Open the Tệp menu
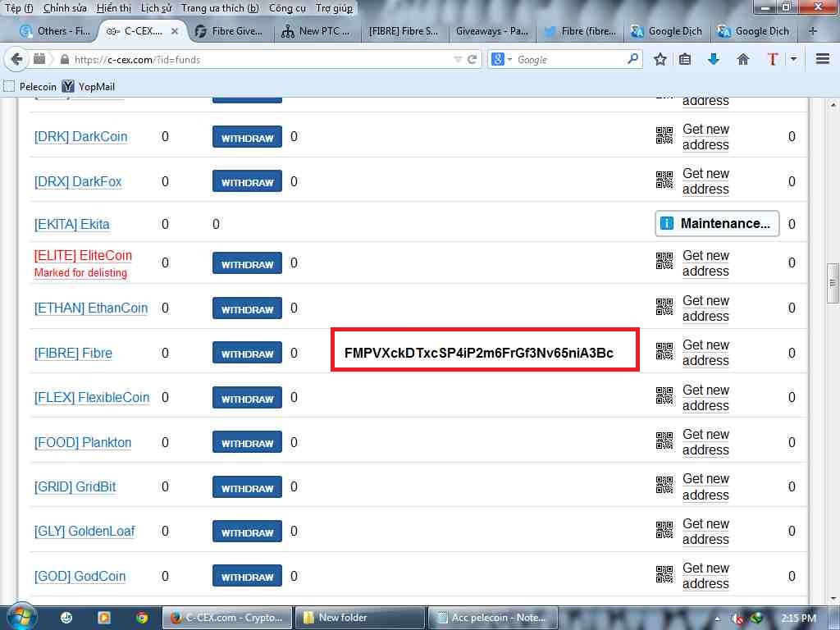The height and width of the screenshot is (630, 840). pyautogui.click(x=20, y=8)
